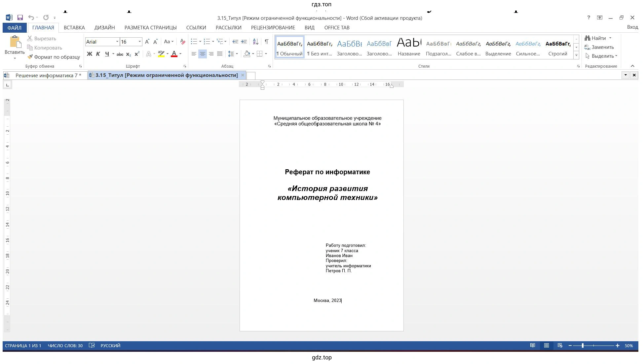Switch to Решение информатика 7 document tab
The image size is (644, 364).
tap(48, 76)
